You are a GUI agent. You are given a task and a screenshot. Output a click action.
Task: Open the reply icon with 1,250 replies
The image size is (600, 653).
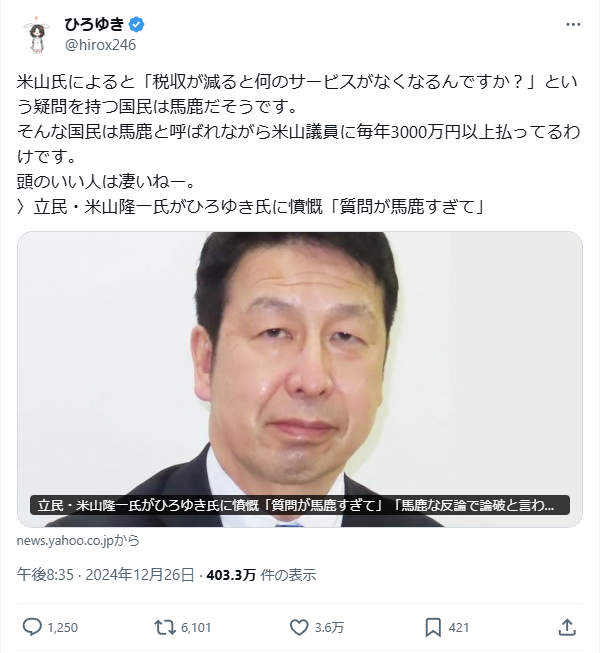coord(32,627)
